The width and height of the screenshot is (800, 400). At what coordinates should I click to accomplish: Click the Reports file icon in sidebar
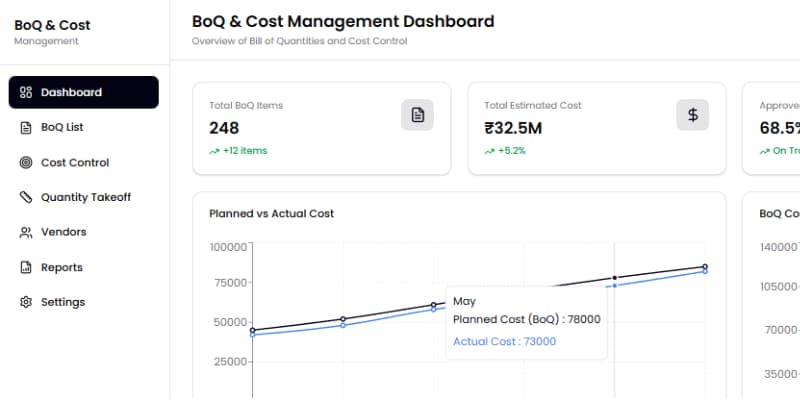pyautogui.click(x=26, y=267)
